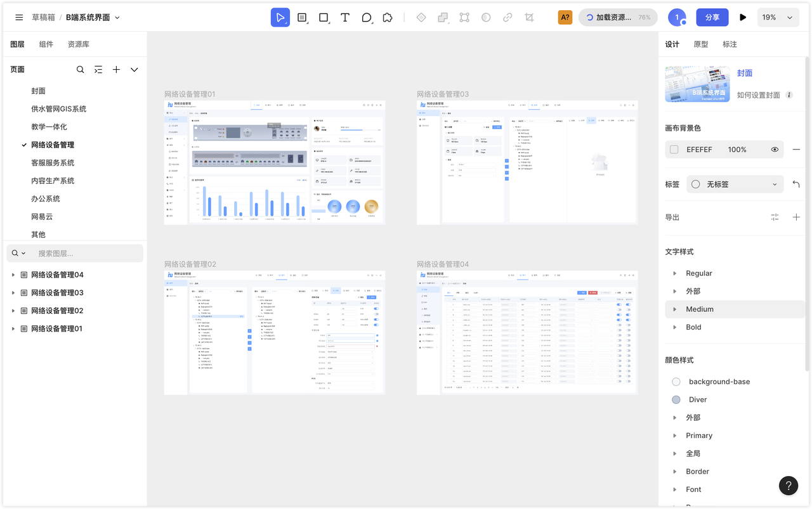Click the blue 分享 share button

pyautogui.click(x=712, y=18)
